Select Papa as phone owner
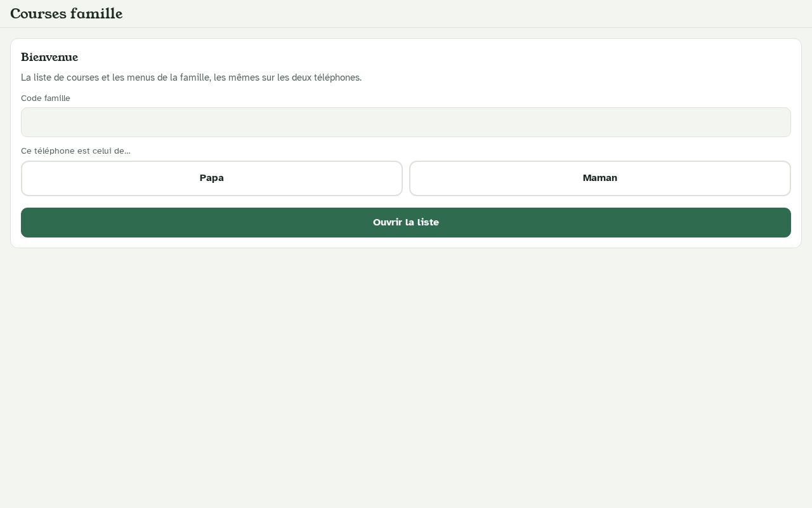 [x=212, y=178]
